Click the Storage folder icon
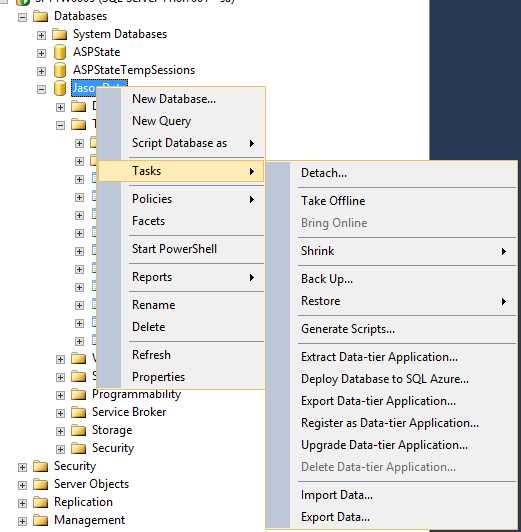521x532 pixels. pos(79,430)
